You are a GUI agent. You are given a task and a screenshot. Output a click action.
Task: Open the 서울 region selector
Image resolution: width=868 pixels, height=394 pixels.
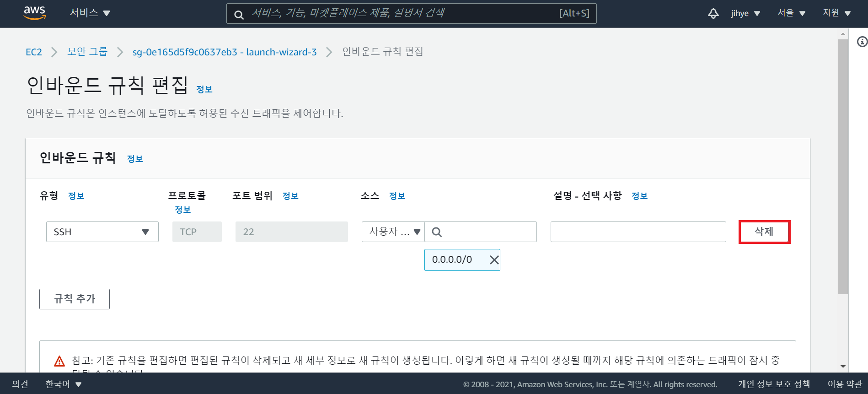pos(792,13)
